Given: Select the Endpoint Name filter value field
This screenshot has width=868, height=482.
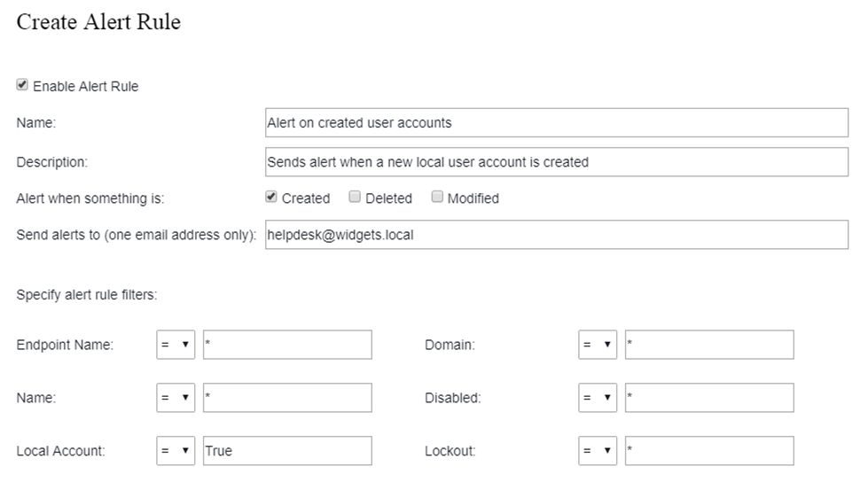Looking at the screenshot, I should click(x=287, y=345).
